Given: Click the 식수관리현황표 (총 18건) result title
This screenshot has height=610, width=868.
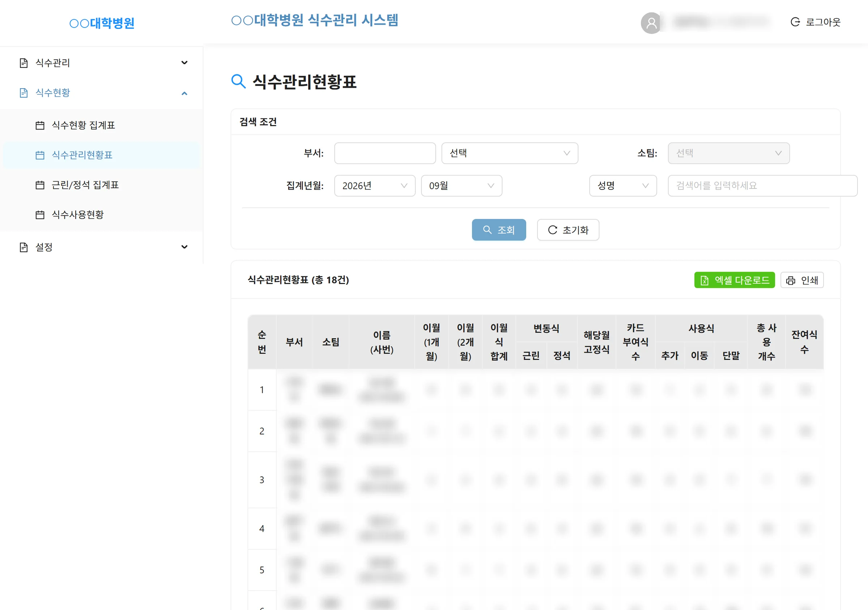Looking at the screenshot, I should click(x=298, y=280).
